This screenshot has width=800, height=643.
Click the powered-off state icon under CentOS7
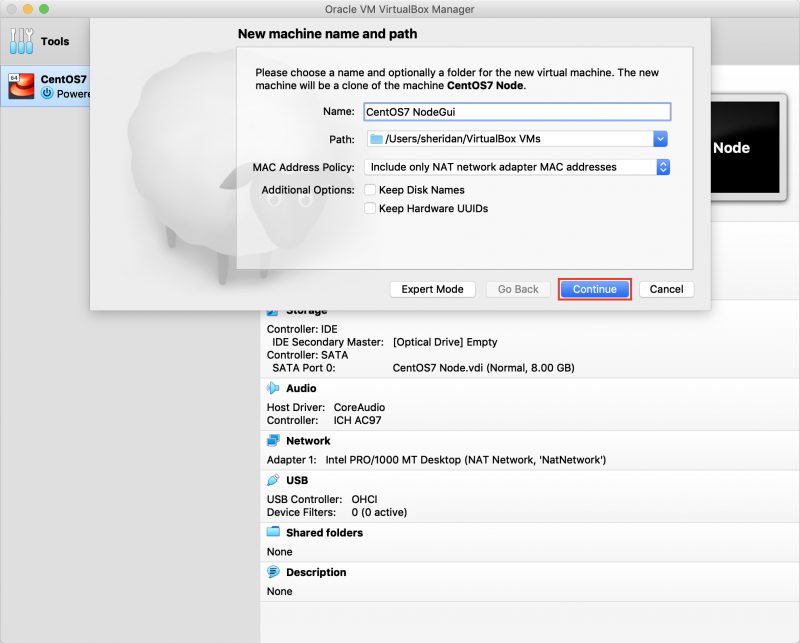tap(47, 93)
